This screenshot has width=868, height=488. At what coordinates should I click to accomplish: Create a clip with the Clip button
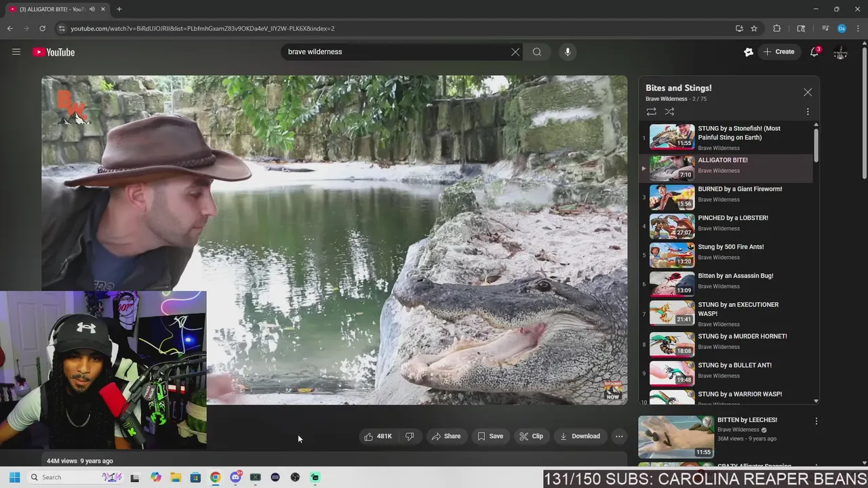tap(531, 436)
